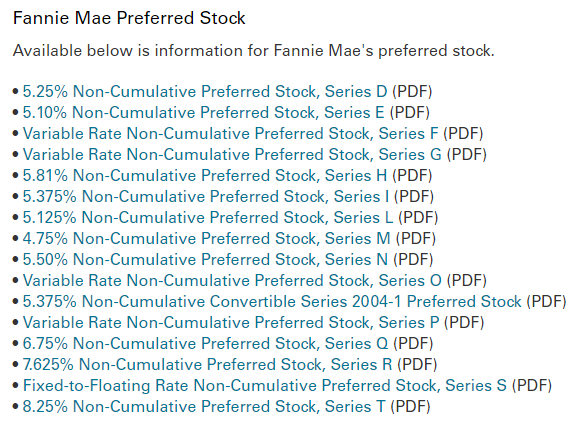The image size is (577, 426).
Task: Open the Variable Rate Series G link
Action: [x=232, y=155]
